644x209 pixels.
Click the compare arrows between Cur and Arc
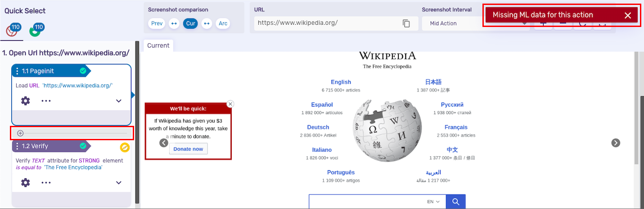[x=207, y=23]
